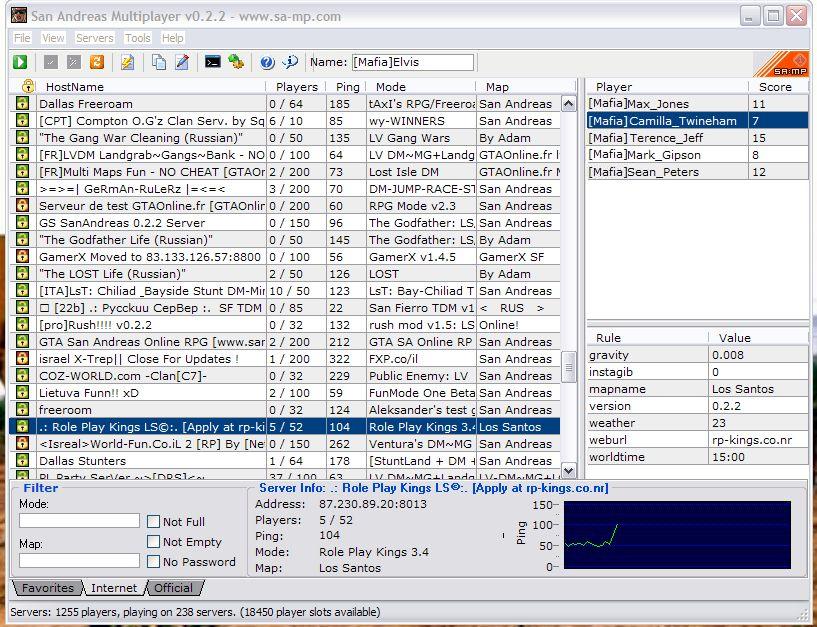Click the server list scrollbar thumb
Screen dimensions: 817x627
click(568, 367)
